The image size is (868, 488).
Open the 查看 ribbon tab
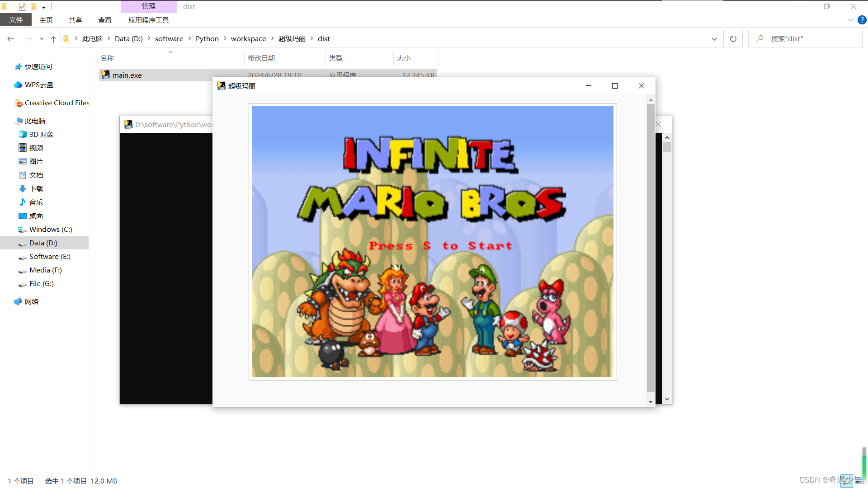click(104, 20)
